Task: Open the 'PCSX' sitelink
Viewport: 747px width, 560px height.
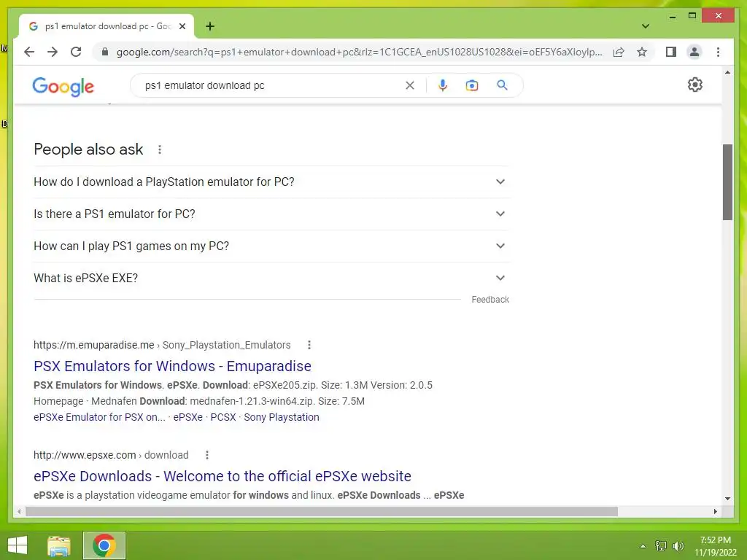Action: click(223, 417)
